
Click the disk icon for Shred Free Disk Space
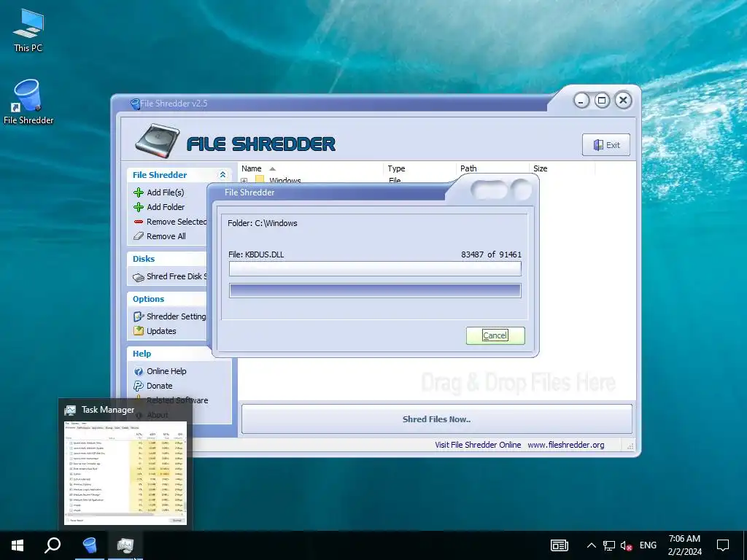click(x=139, y=277)
